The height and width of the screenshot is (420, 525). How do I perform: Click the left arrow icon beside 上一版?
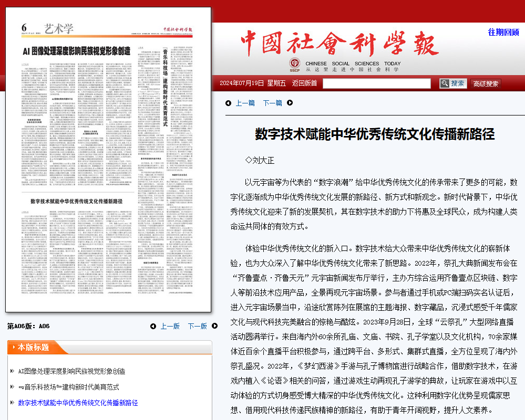153,326
